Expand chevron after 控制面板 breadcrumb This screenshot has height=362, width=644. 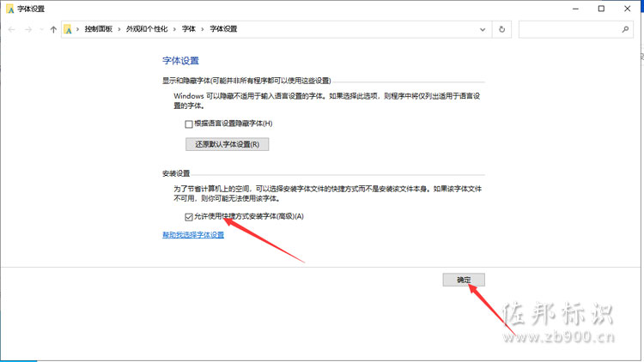(x=119, y=29)
